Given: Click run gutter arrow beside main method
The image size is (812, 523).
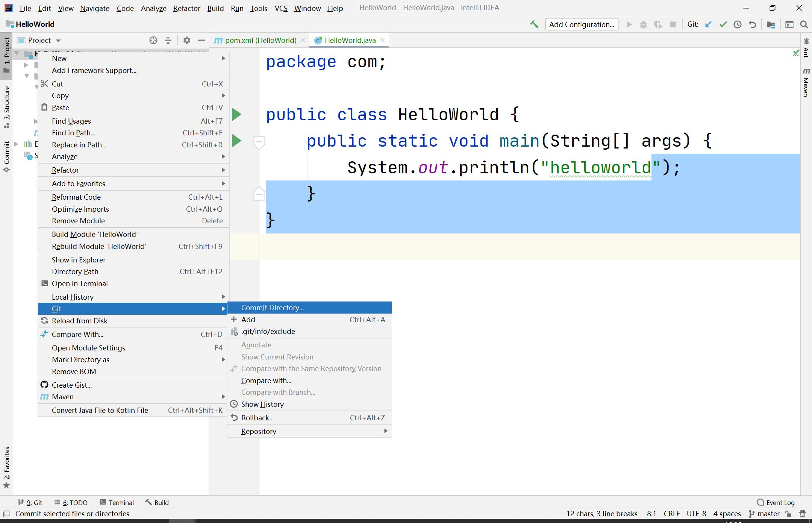Looking at the screenshot, I should [x=236, y=141].
